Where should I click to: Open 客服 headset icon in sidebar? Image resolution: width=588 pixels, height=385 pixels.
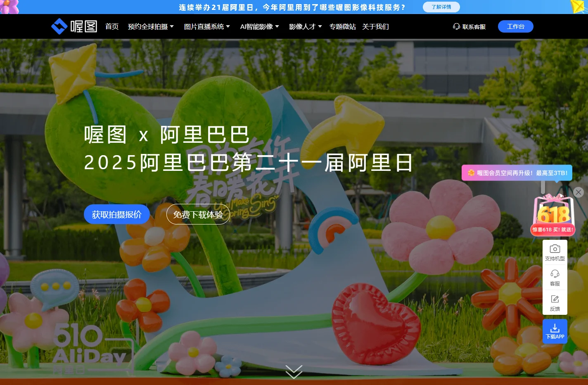click(555, 278)
